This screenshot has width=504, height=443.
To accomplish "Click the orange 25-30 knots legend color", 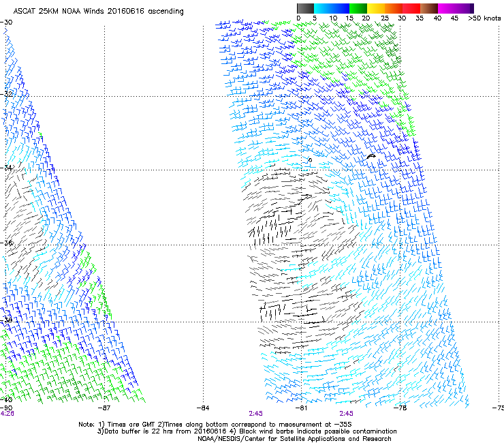I will [x=394, y=8].
